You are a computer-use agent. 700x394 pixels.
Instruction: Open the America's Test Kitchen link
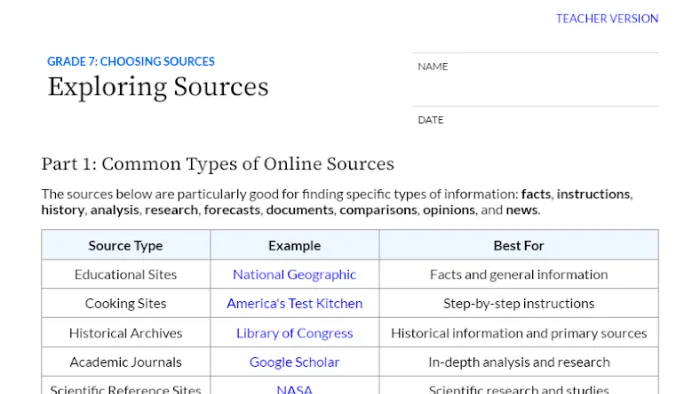(294, 303)
